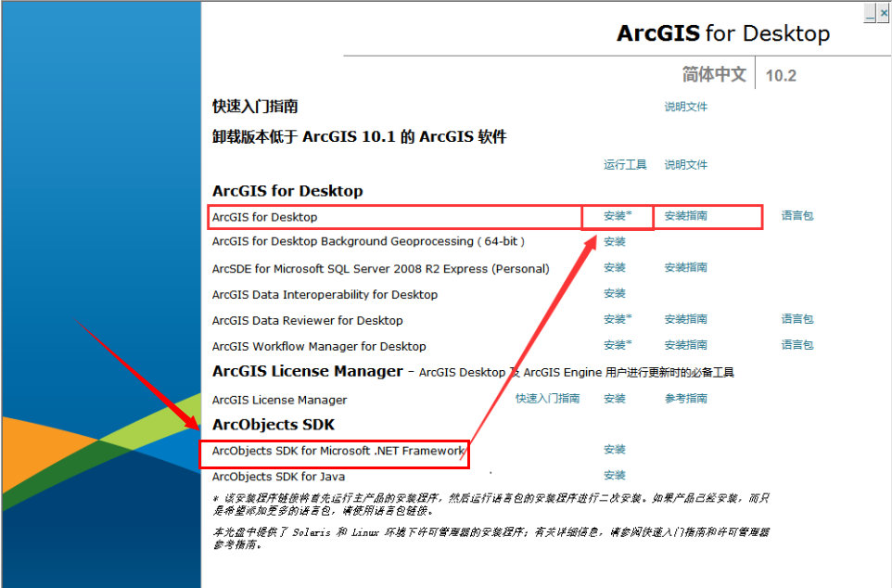
Task: Install ArcGIS Data Interoperability for Desktop
Action: pos(615,293)
